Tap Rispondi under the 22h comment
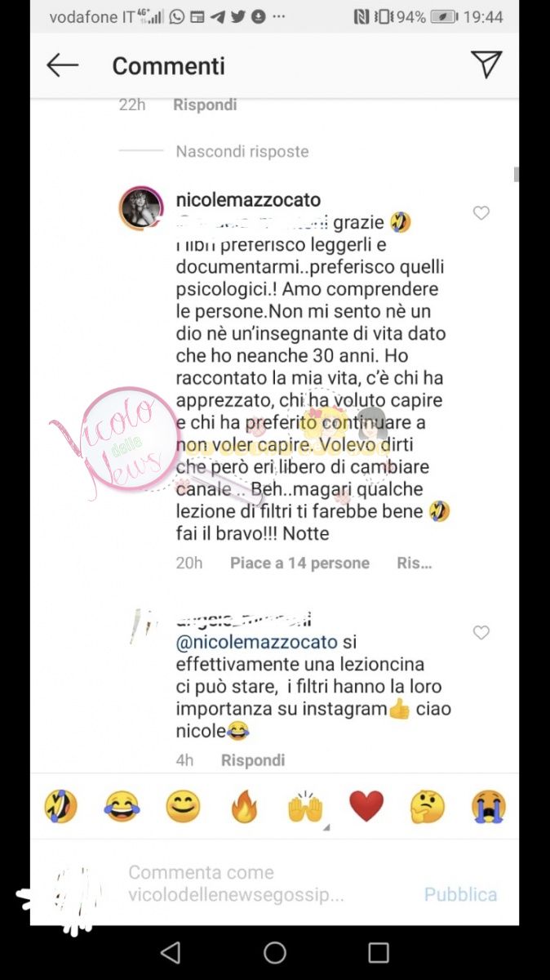 pyautogui.click(x=205, y=105)
